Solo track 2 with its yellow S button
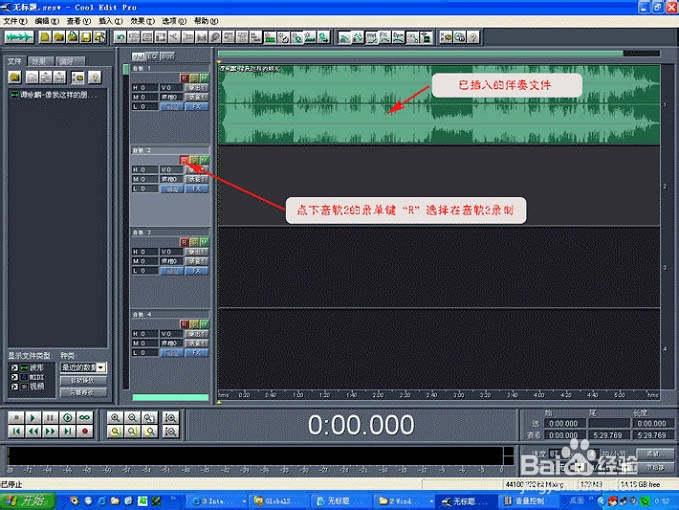Screen dimensions: 679x510 coord(194,160)
